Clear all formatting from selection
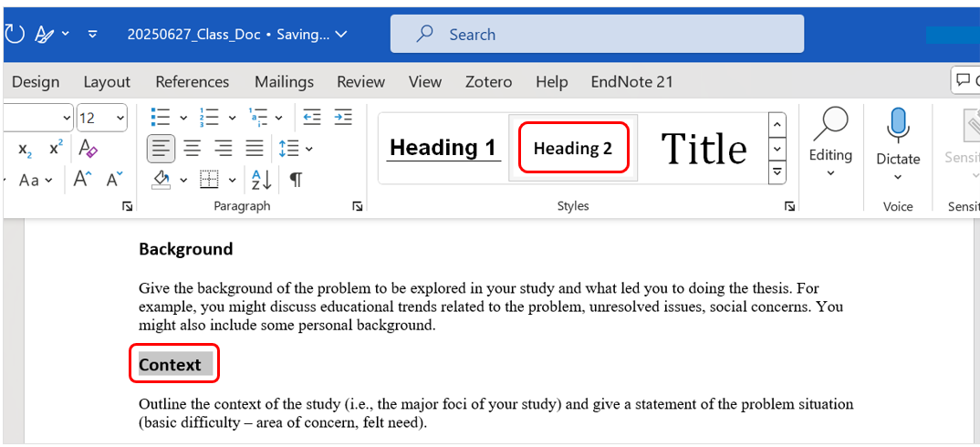This screenshot has width=980, height=447. pos(89,148)
